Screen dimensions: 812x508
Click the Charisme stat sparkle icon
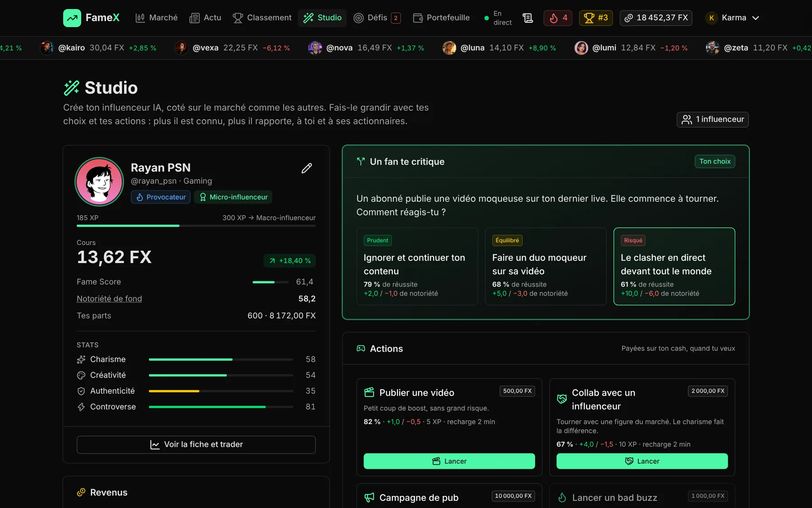pyautogui.click(x=81, y=359)
